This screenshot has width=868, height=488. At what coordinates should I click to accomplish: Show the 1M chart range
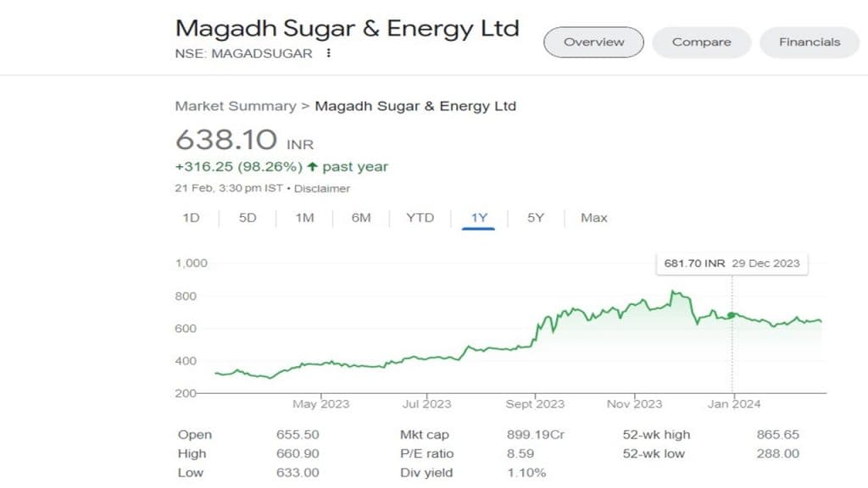(304, 218)
